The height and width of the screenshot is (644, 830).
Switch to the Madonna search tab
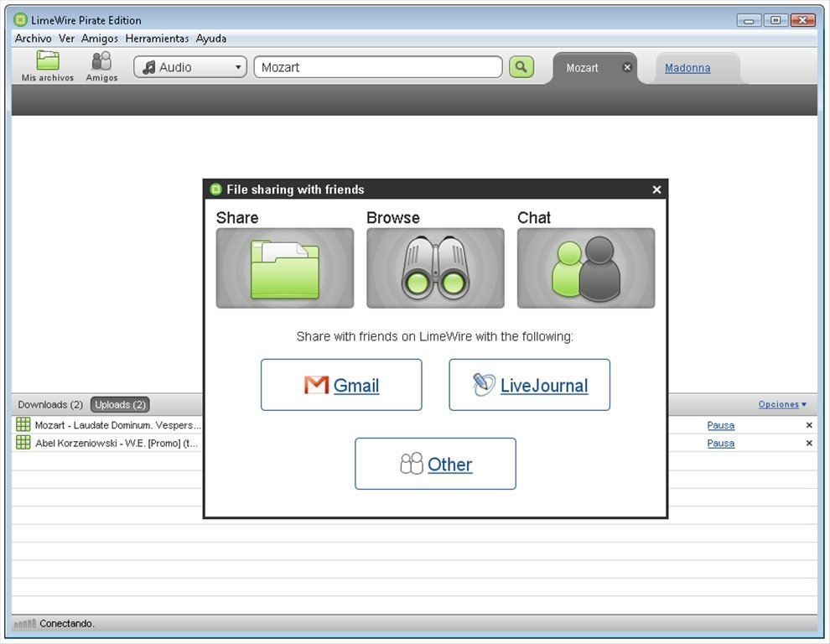[x=687, y=68]
